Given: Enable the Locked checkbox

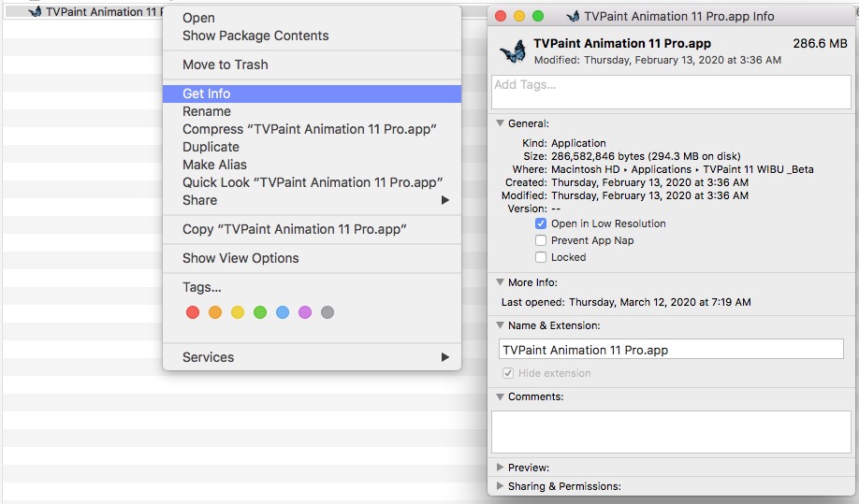Looking at the screenshot, I should pos(541,257).
